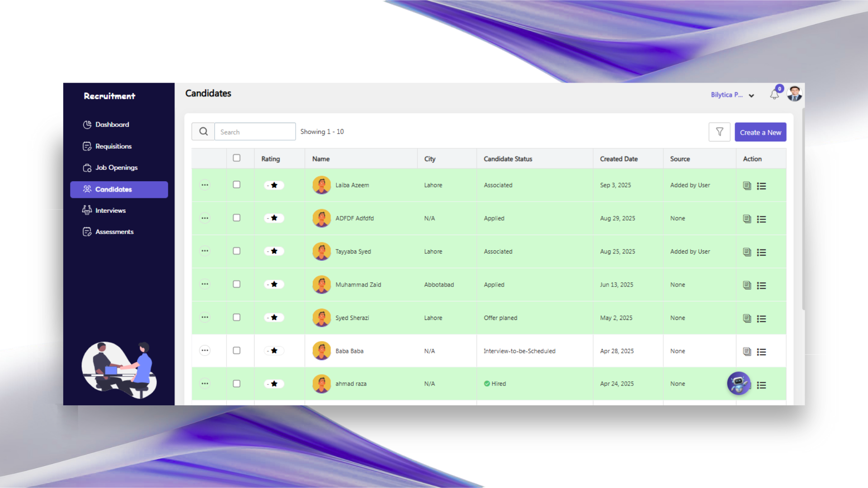
Task: Click into the Search input field
Action: (255, 132)
